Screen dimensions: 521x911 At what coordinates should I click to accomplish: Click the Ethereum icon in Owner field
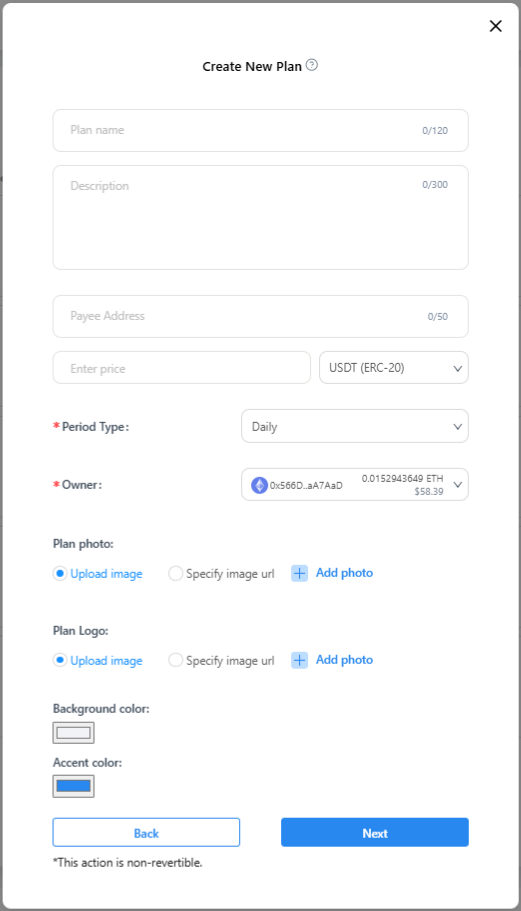[259, 485]
